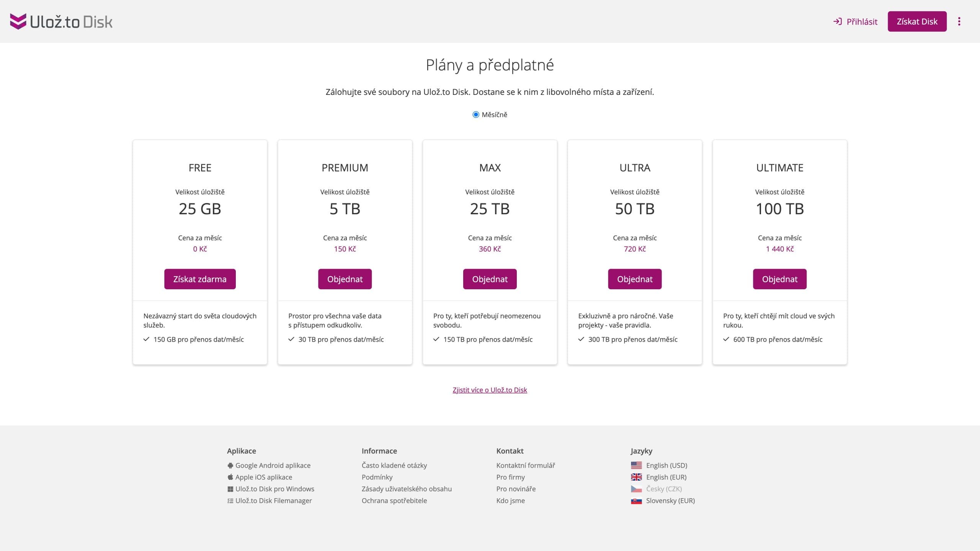Screen dimensions: 980x551
Task: Open the Ulož.to Disk Filemanager link
Action: 274,501
